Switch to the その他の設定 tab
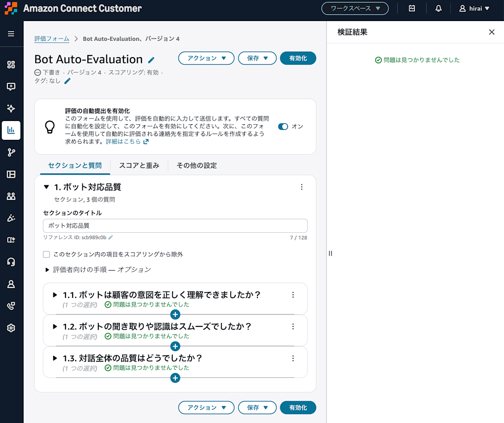The width and height of the screenshot is (504, 423). coord(197,166)
